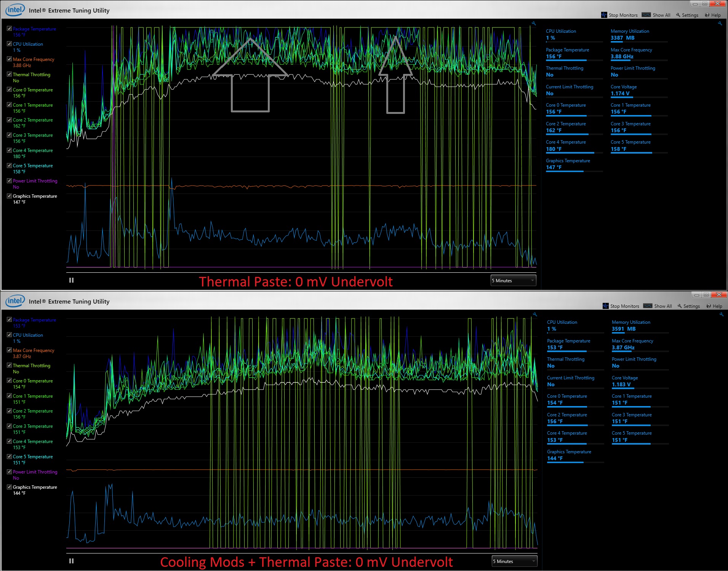Click Stop Monitors waveform icon in bottom window
Screen dimensions: 728x571
605,306
